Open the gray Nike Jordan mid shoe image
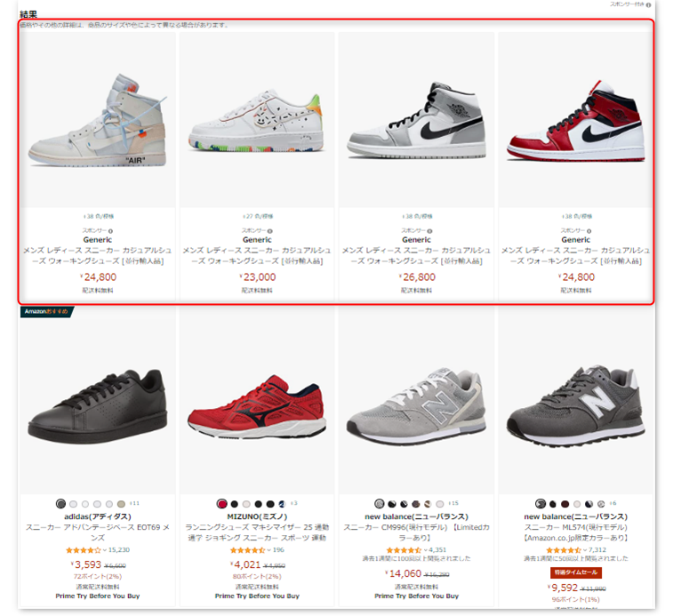 click(416, 120)
